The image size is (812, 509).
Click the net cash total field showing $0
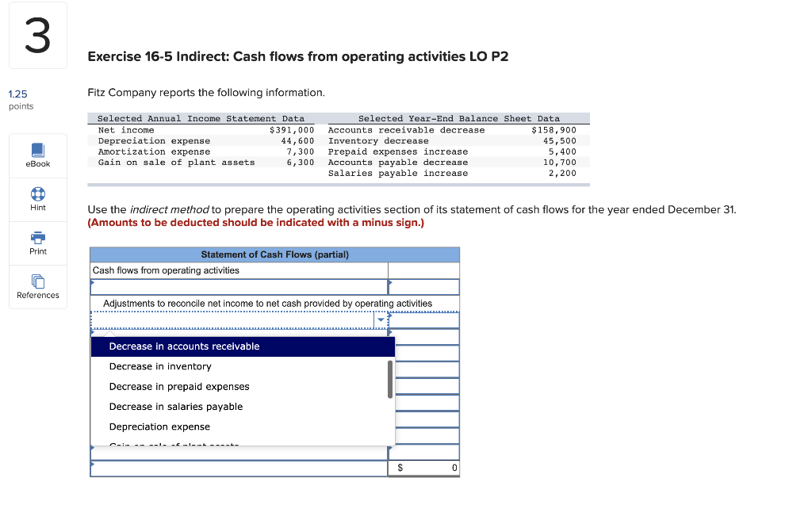click(x=423, y=468)
